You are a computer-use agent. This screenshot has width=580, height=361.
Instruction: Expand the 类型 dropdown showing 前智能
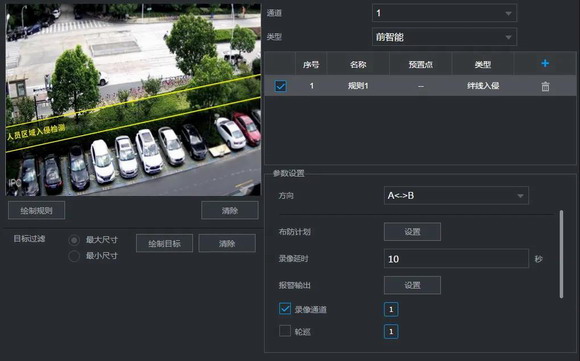tap(444, 37)
